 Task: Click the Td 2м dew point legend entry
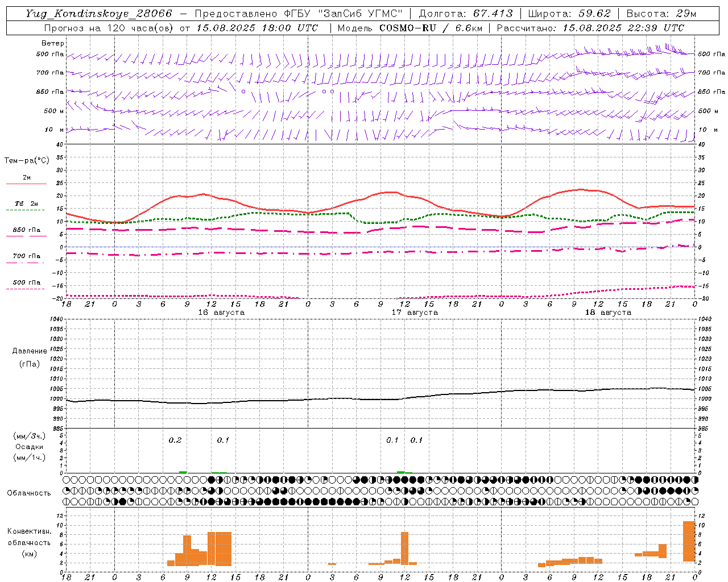(27, 203)
